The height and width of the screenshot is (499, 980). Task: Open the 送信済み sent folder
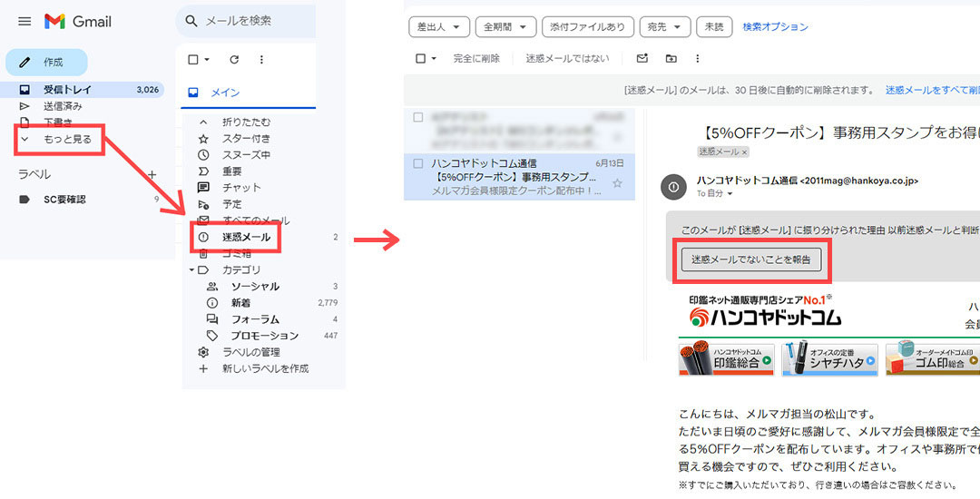pos(63,106)
